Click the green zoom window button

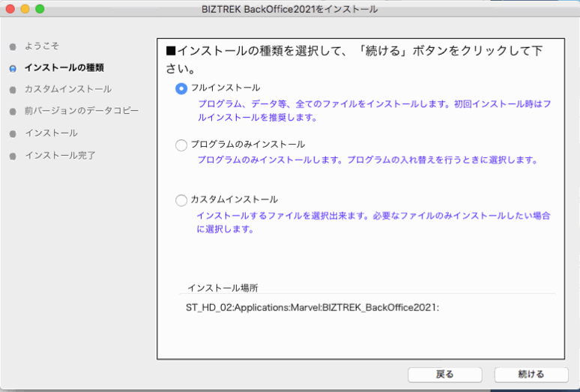click(x=40, y=9)
